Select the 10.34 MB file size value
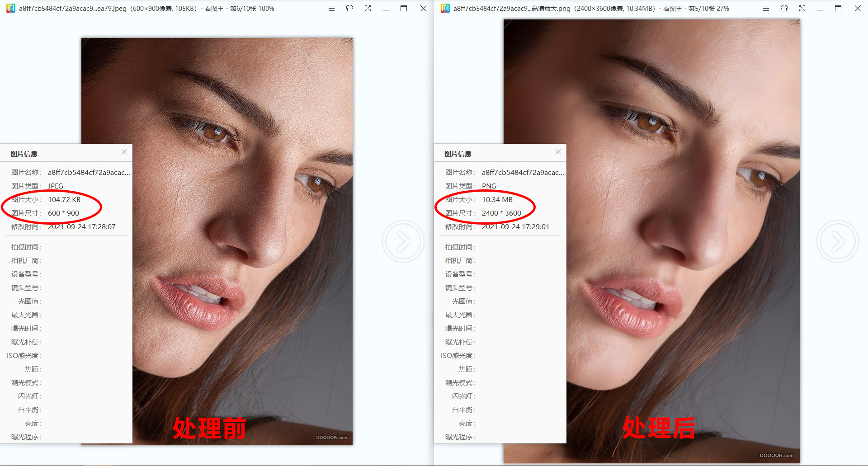 coord(497,200)
